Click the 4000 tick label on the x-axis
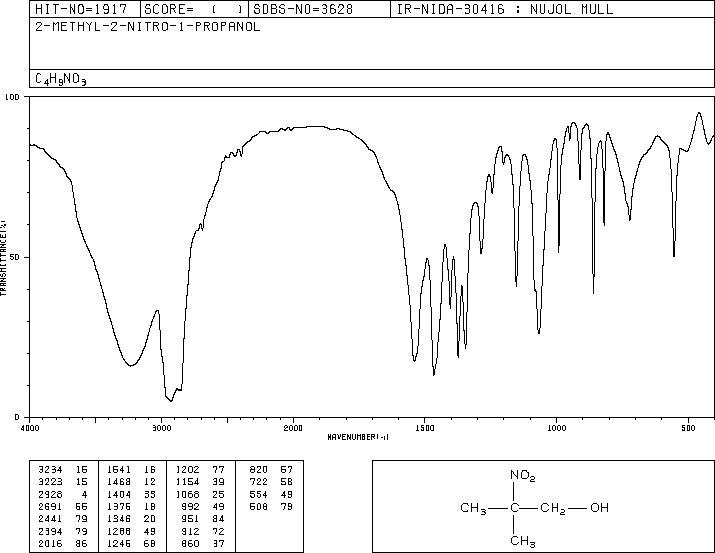This screenshot has width=715, height=553. point(30,428)
